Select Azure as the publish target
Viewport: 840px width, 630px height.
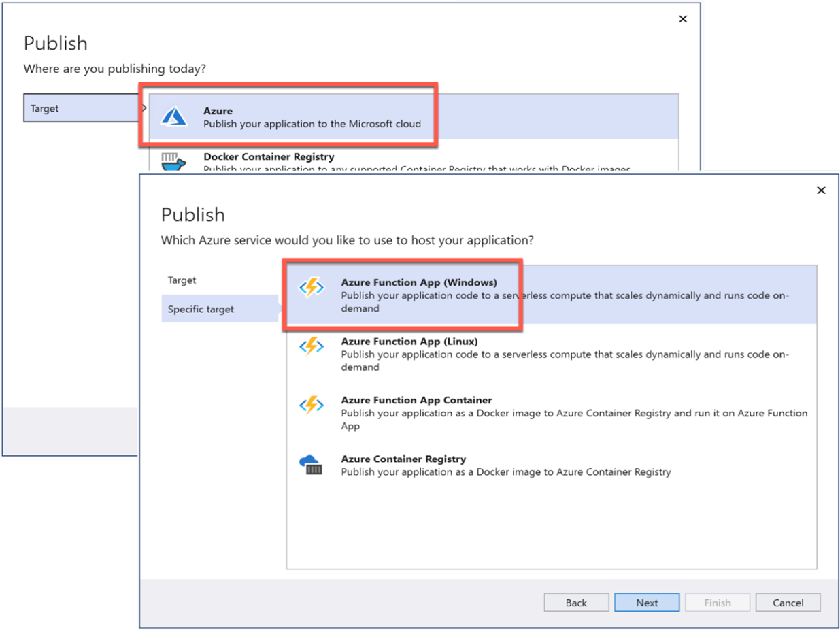pyautogui.click(x=414, y=116)
